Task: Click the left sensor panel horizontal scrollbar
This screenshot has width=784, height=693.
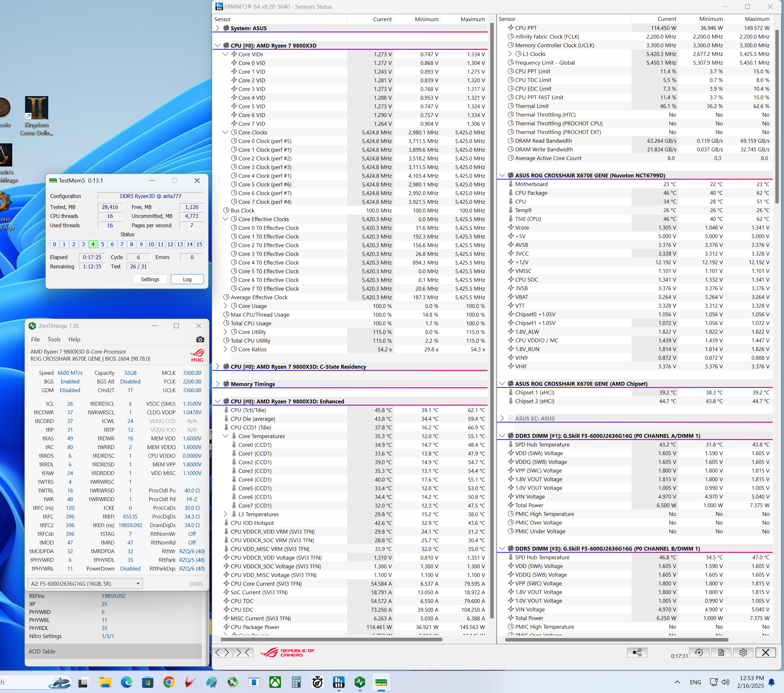Action: point(331,639)
